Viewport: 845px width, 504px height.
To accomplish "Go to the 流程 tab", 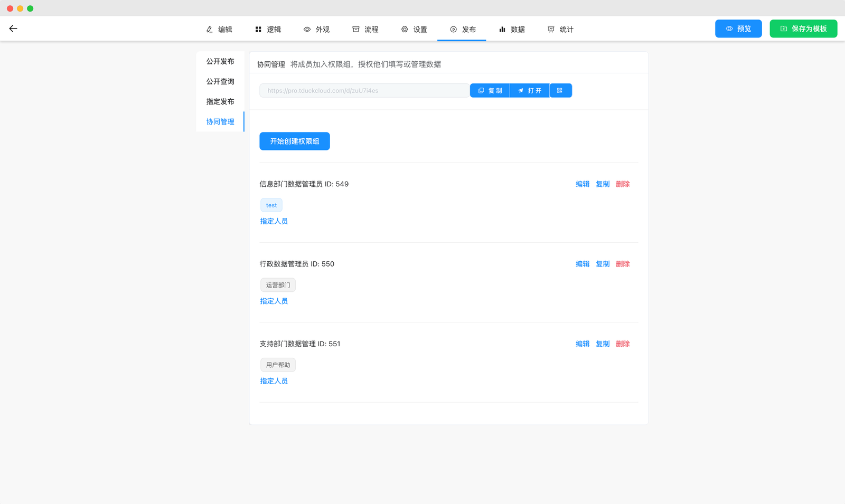I will 365,30.
